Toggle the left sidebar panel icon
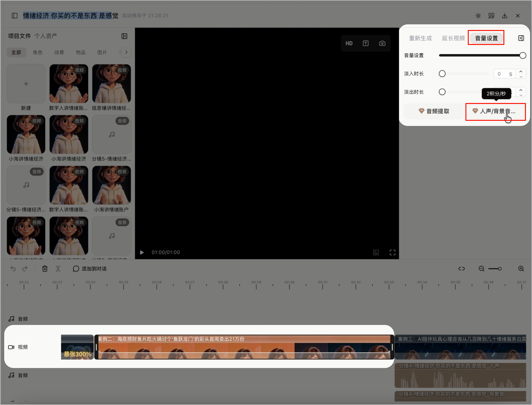 pyautogui.click(x=15, y=16)
